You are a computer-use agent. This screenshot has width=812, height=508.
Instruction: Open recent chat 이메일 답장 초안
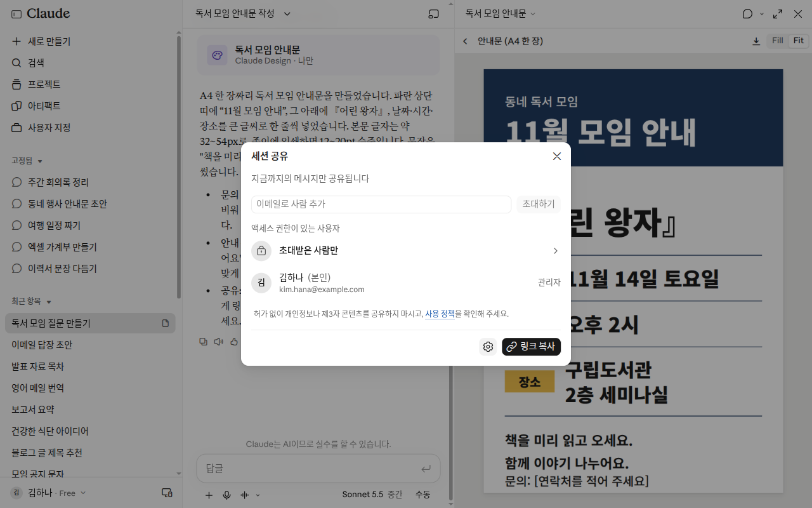pyautogui.click(x=91, y=345)
